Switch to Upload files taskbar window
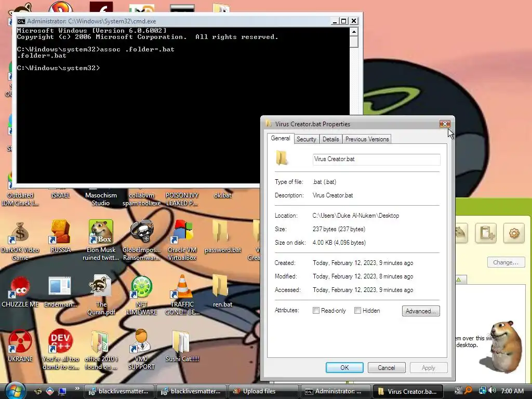Viewport: 532px width, 399px height. (263, 391)
